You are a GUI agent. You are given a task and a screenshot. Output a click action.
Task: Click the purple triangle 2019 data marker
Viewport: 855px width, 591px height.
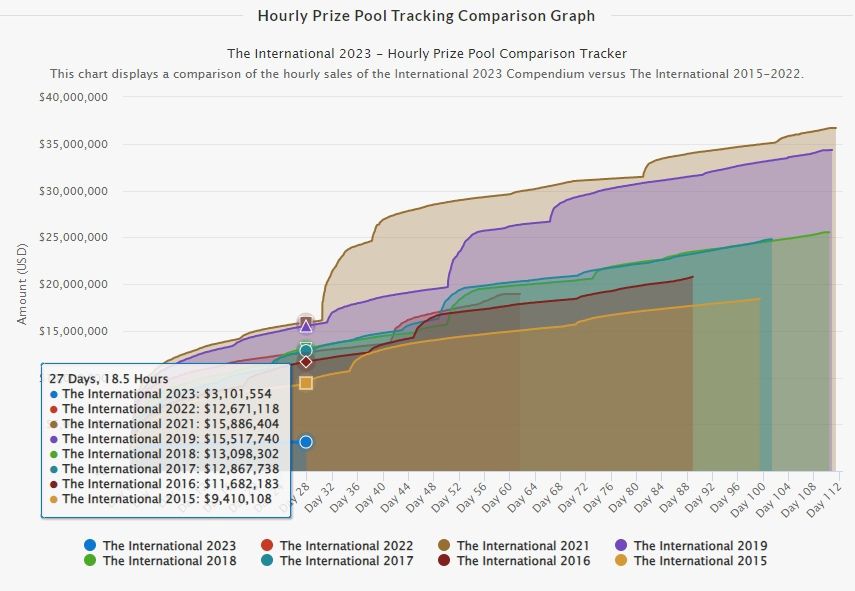point(306,326)
